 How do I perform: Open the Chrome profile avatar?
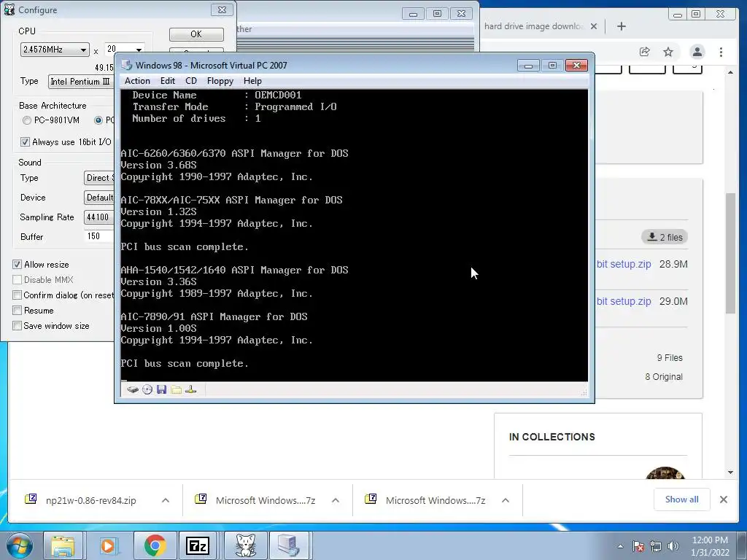point(697,52)
